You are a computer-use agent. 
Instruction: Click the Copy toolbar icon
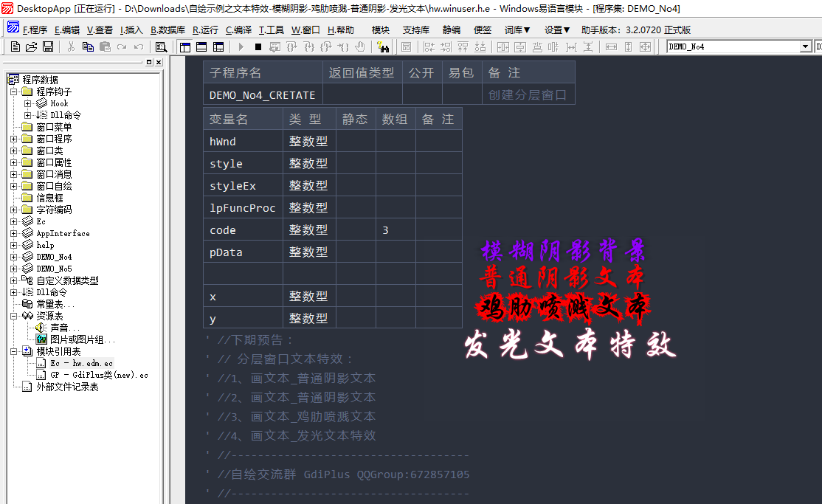coord(88,46)
